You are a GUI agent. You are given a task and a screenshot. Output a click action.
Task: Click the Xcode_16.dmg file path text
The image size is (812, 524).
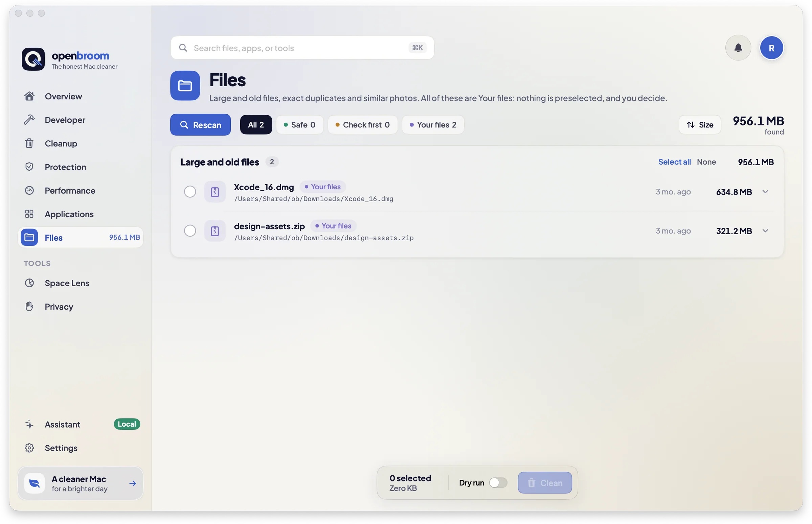(x=313, y=199)
